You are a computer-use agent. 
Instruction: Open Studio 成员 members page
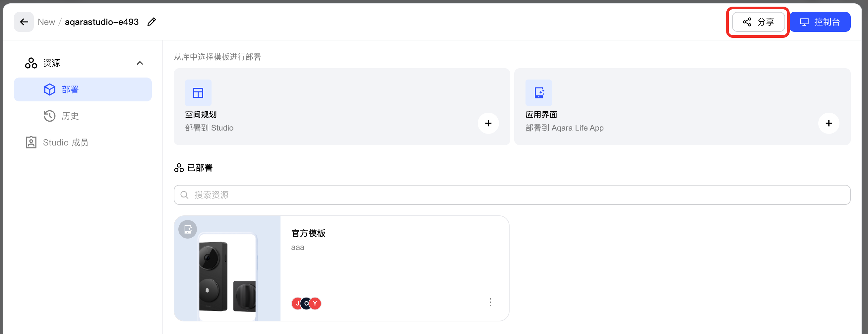83,142
